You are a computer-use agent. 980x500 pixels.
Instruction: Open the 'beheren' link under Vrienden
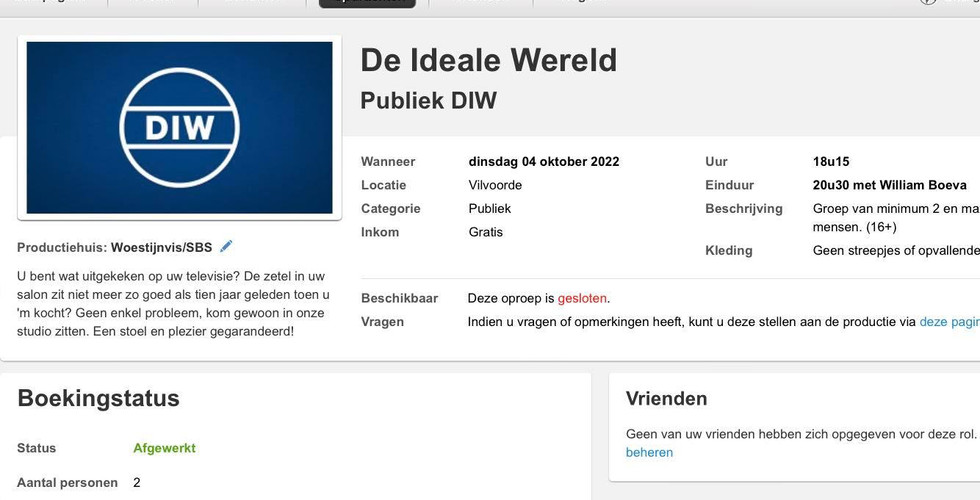[649, 452]
